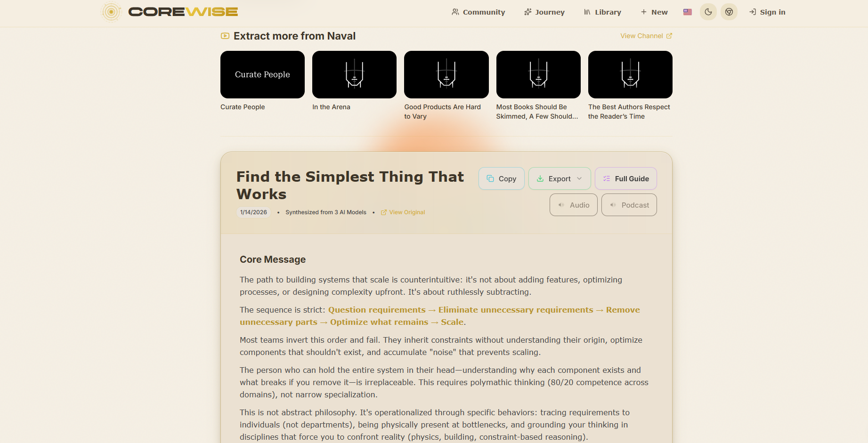
Task: Open the New creation menu
Action: pos(654,12)
